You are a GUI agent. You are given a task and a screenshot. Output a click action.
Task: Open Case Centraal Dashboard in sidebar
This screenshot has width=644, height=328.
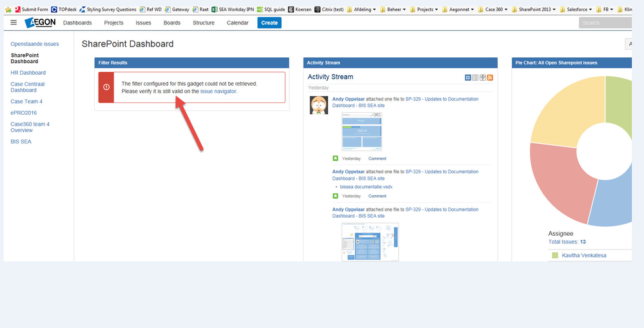tap(28, 87)
